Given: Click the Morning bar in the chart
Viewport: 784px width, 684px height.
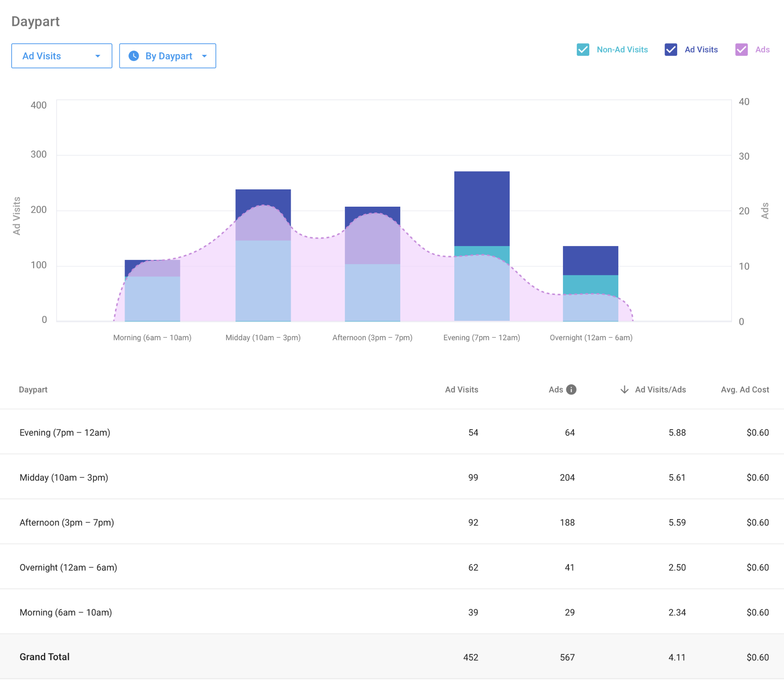Looking at the screenshot, I should pyautogui.click(x=152, y=294).
